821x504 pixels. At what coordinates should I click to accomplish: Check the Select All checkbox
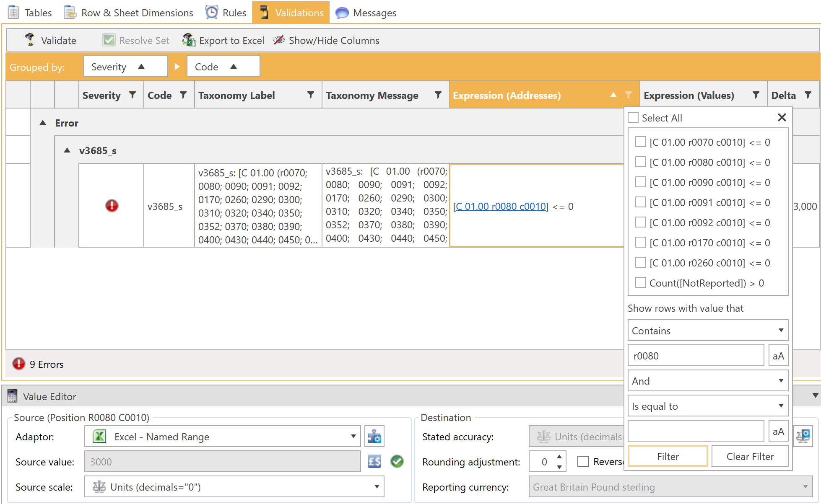[x=633, y=118]
